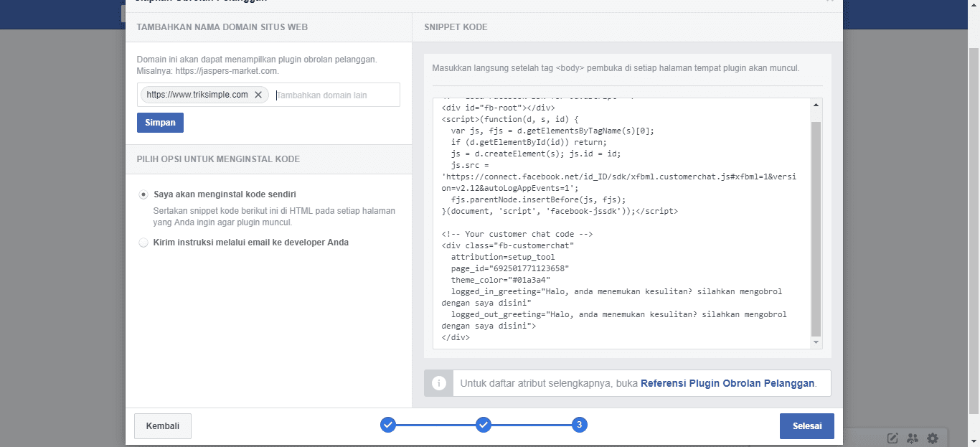Open Referensi Plugin Obrolan Pelanggan link
The width and height of the screenshot is (980, 447).
click(727, 383)
